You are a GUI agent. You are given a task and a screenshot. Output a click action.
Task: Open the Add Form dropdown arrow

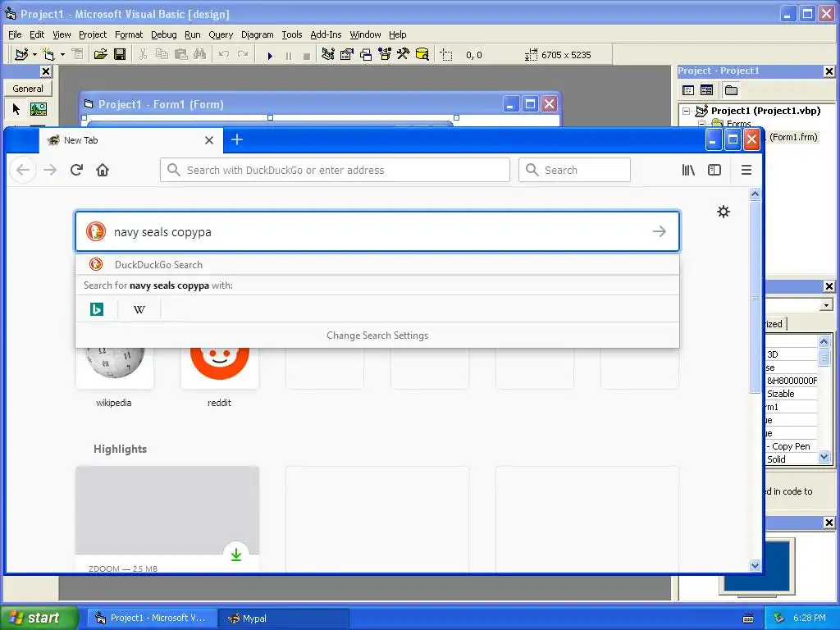pos(62,55)
